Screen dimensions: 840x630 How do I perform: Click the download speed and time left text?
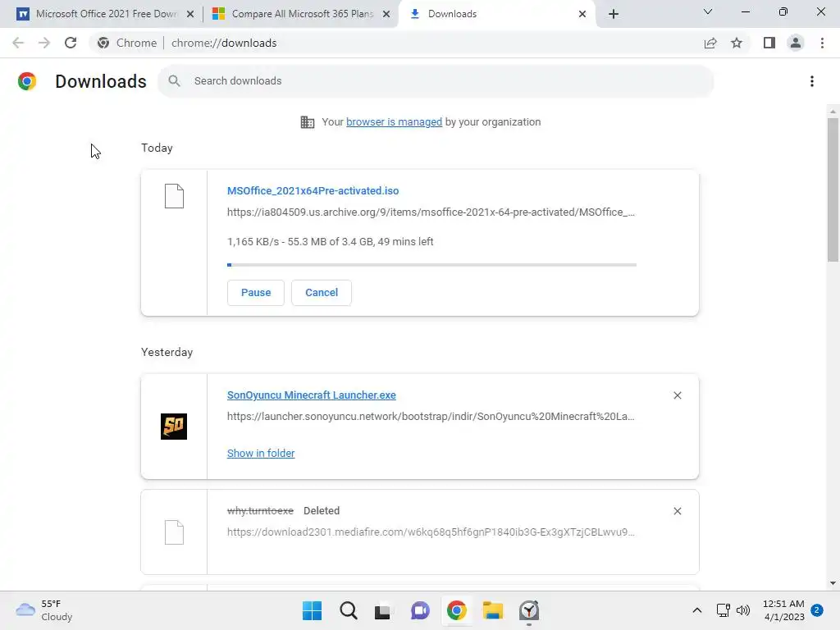[x=330, y=242]
